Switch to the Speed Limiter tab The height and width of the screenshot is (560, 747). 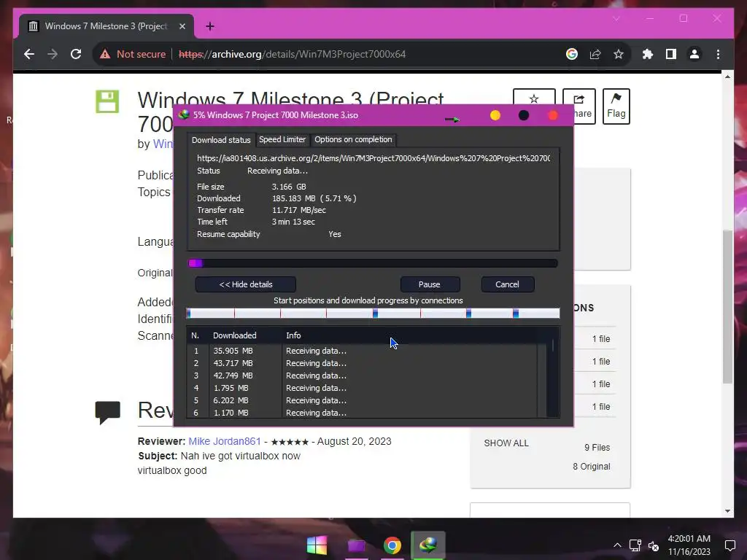tap(282, 139)
